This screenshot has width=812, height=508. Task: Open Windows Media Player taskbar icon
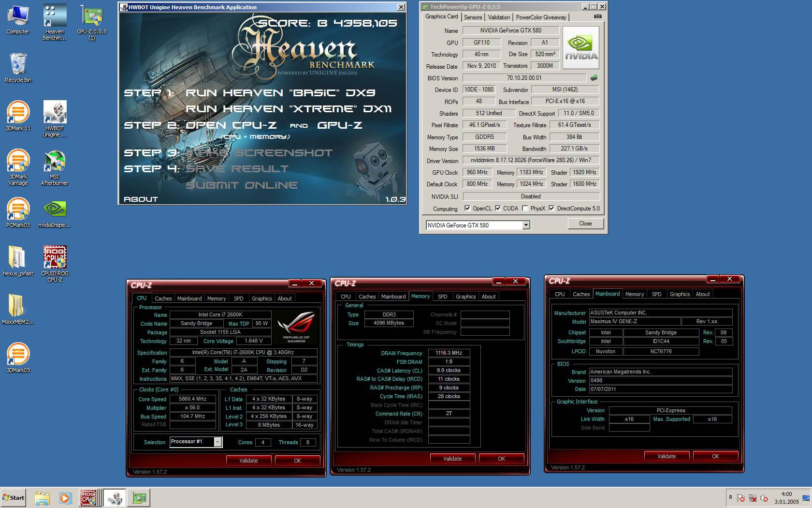point(65,498)
